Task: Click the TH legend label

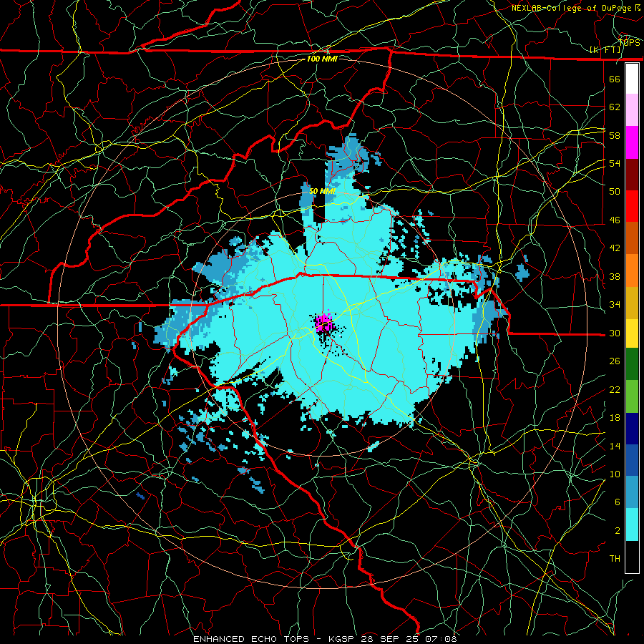Action: click(x=615, y=559)
